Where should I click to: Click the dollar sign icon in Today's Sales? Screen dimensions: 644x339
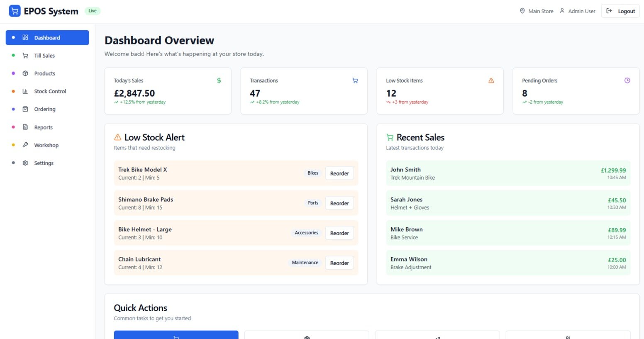click(x=219, y=80)
